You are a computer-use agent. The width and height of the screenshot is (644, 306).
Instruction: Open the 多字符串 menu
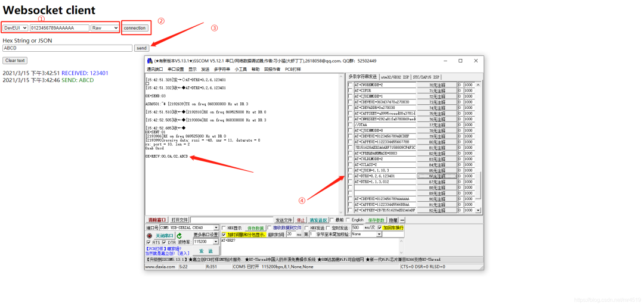222,69
